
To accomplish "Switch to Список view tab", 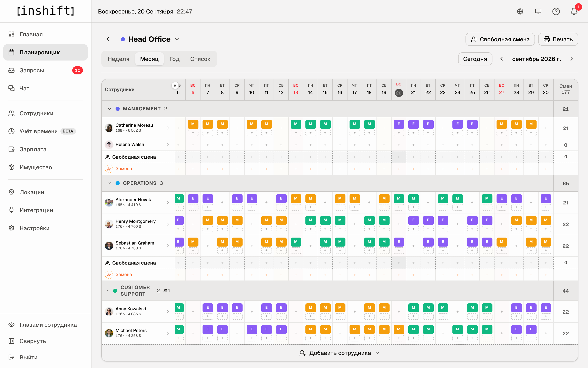I will point(200,59).
